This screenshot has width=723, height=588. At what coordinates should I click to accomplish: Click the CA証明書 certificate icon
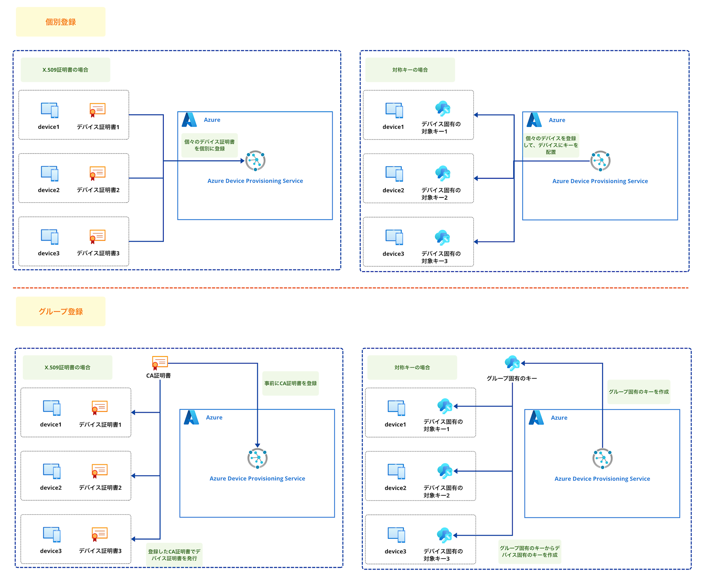[160, 363]
